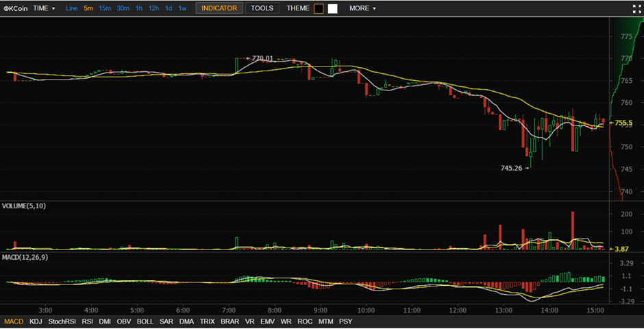The image size is (644, 329).
Task: Switch to the dark theme swatch
Action: (x=319, y=8)
